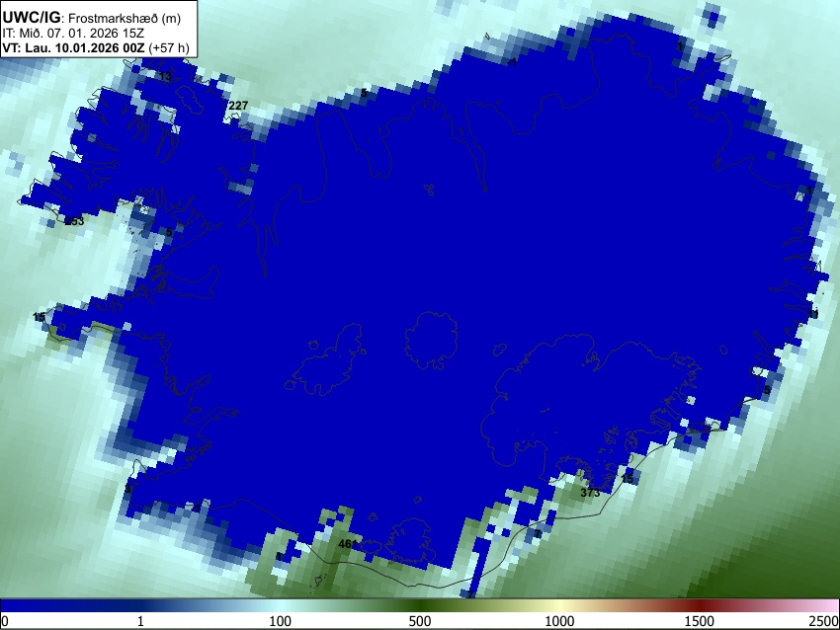This screenshot has width=840, height=630.
Task: Click the map title 'UWC/IG: Frostmarkshæð (m)'
Action: pyautogui.click(x=92, y=18)
